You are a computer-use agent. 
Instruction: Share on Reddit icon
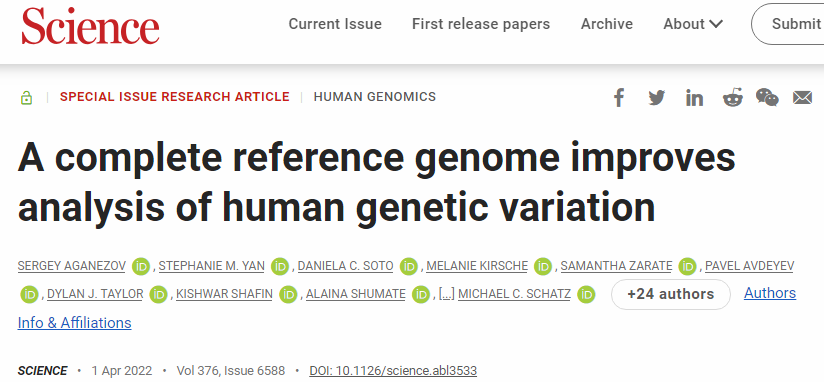point(733,97)
